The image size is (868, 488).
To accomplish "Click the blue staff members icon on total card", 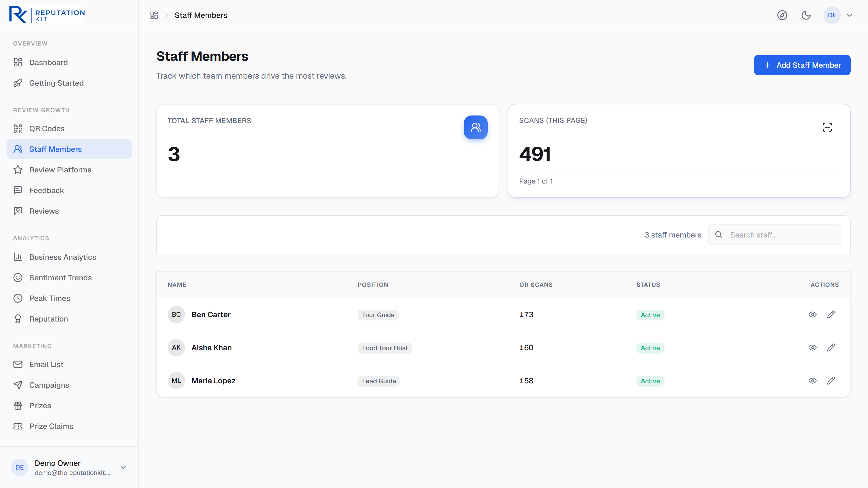I will pos(476,127).
